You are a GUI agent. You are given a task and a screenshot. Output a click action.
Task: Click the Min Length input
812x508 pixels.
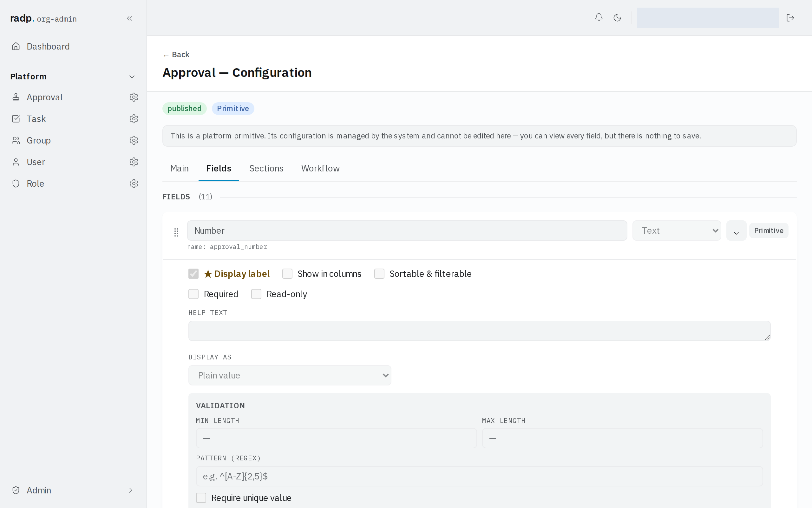click(336, 438)
